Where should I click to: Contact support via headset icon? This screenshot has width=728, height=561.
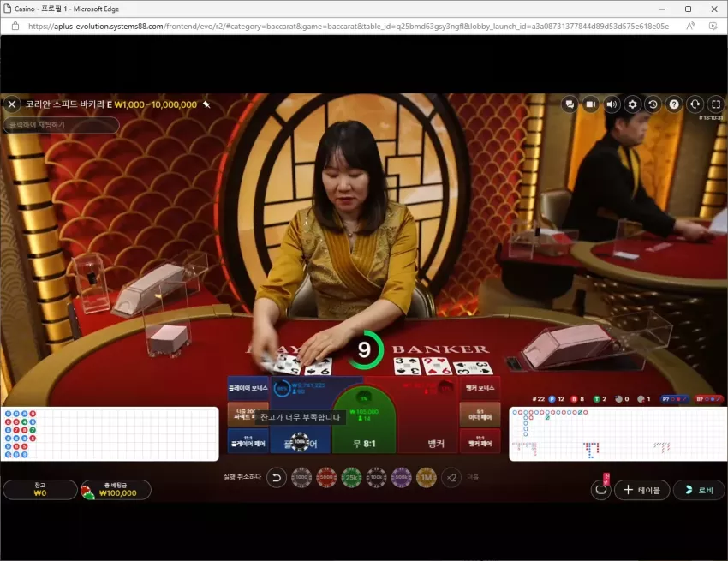tap(695, 104)
